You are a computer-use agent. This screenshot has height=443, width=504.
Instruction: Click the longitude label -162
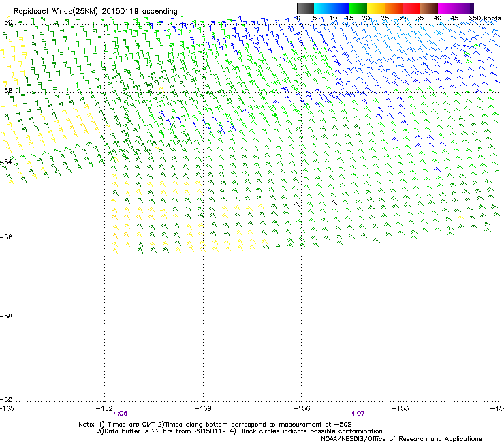(x=104, y=408)
